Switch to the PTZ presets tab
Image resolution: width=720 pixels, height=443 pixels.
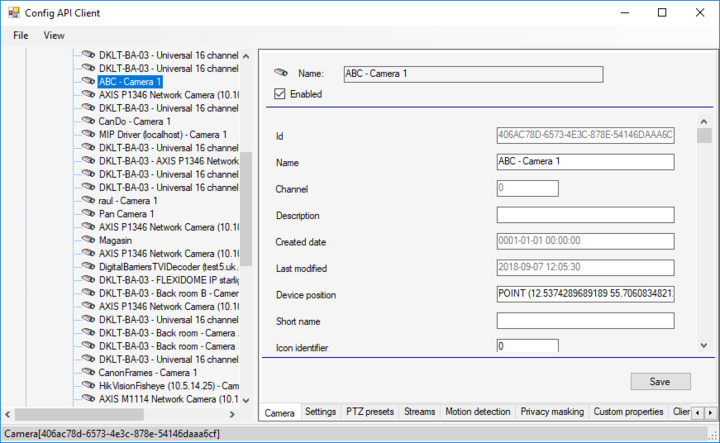[370, 411]
